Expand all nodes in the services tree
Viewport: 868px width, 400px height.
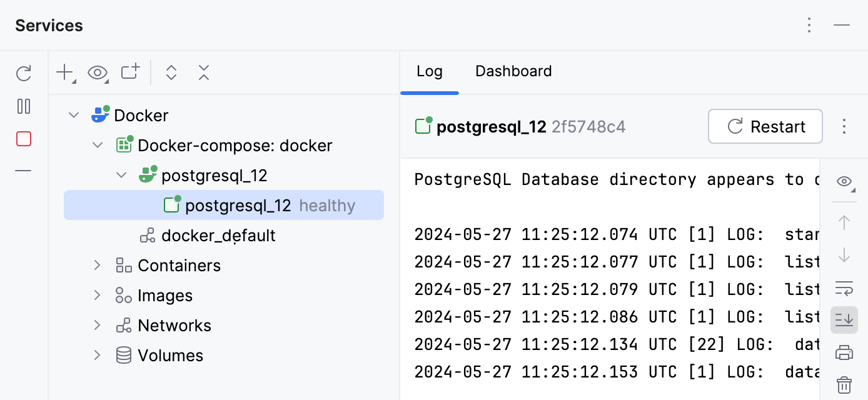pos(171,72)
